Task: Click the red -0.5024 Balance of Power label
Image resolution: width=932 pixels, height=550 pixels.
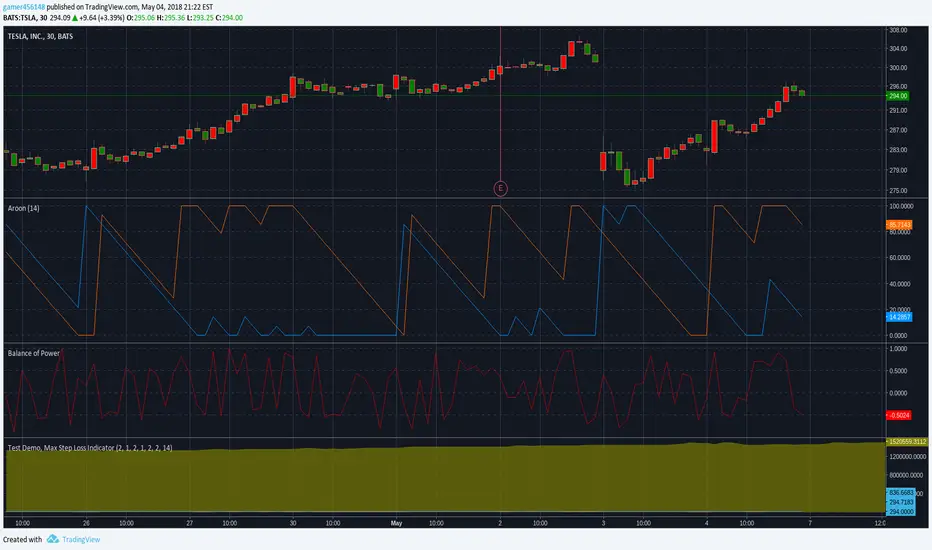Action: (899, 415)
